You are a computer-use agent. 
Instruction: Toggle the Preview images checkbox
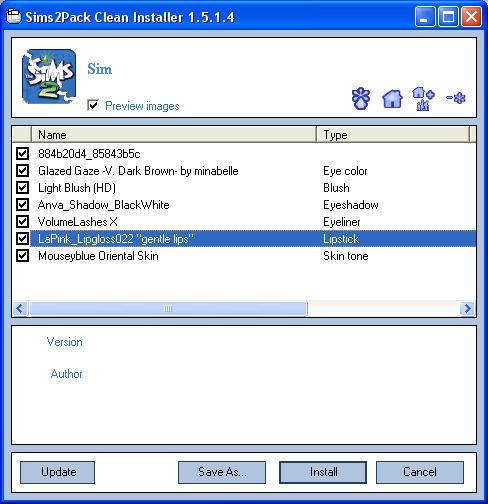coord(93,105)
